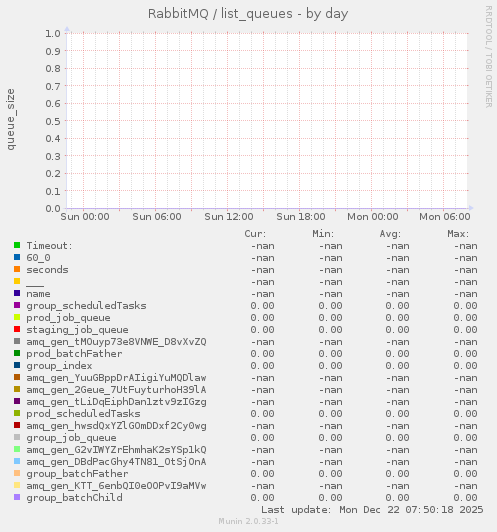Click the Sun 12:00 axis label
497x532 pixels.
[x=229, y=217]
